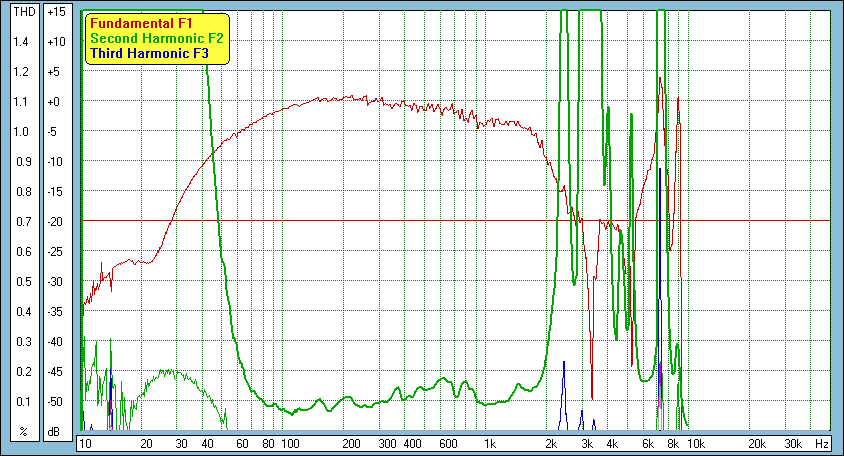
Task: Click the 200 tick on the frequency axis
Action: [350, 443]
